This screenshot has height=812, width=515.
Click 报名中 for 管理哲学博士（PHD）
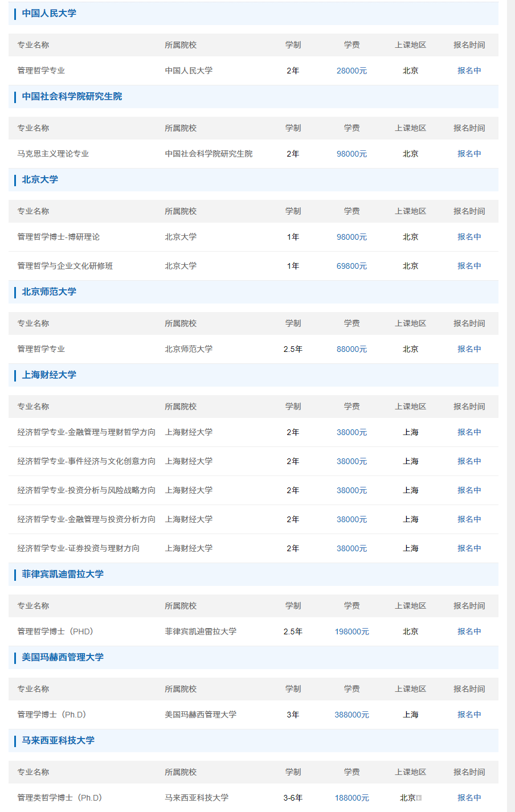469,631
